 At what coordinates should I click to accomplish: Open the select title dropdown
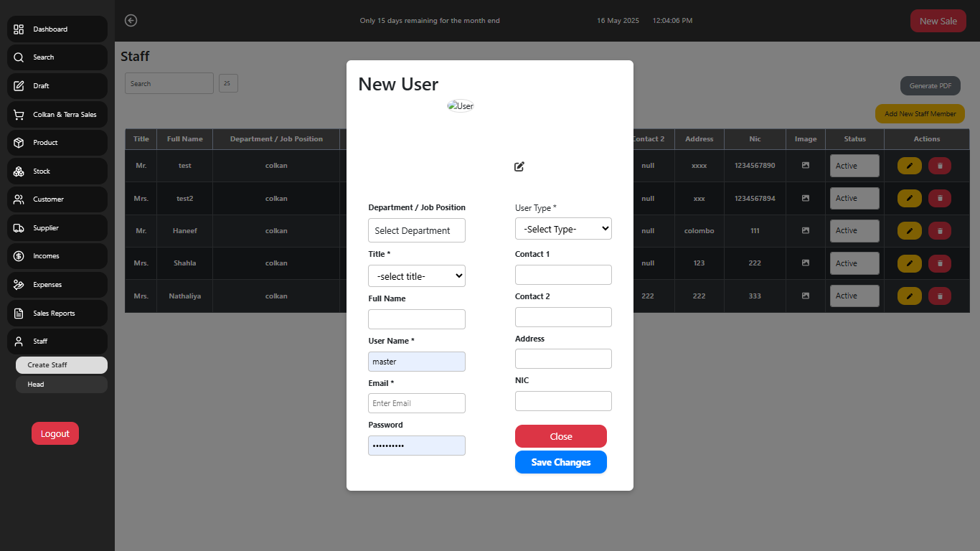pos(417,275)
